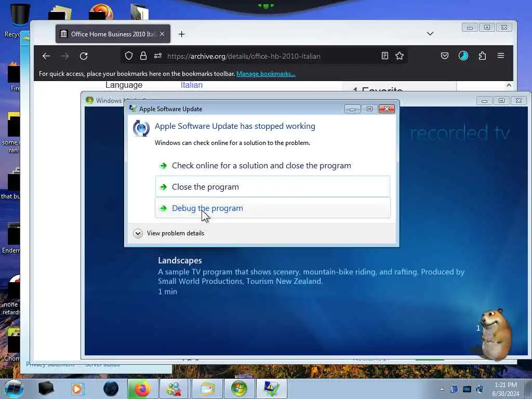
Task: Click page scrollbar up arrow in Firefox
Action: click(x=509, y=85)
